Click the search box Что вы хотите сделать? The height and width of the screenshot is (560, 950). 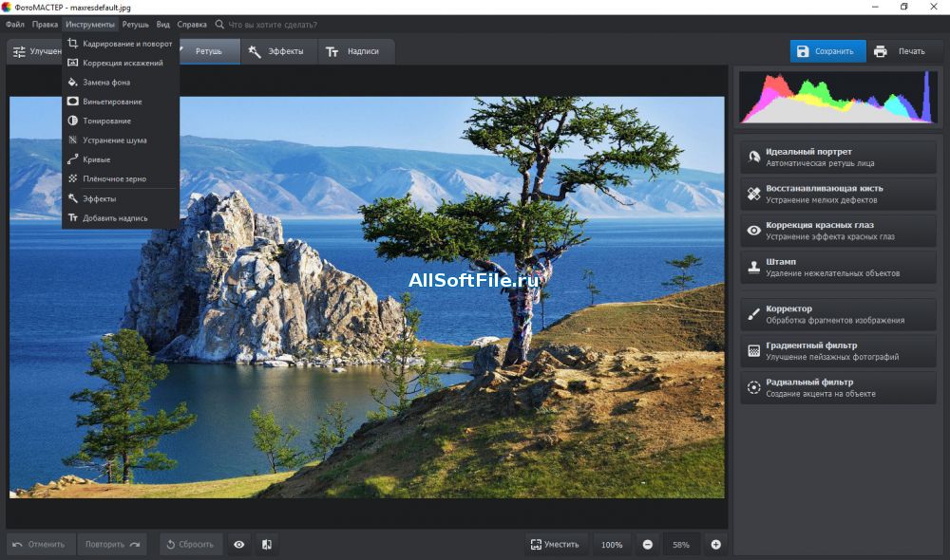273,25
